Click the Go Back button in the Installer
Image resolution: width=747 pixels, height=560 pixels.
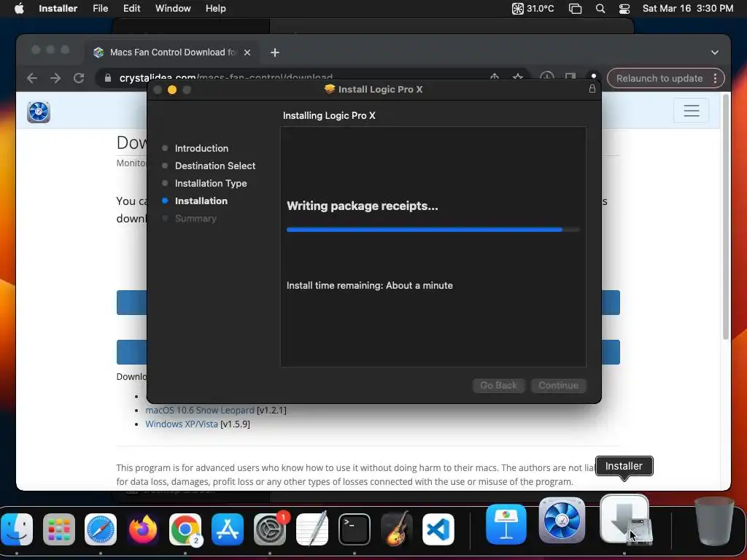coord(498,385)
